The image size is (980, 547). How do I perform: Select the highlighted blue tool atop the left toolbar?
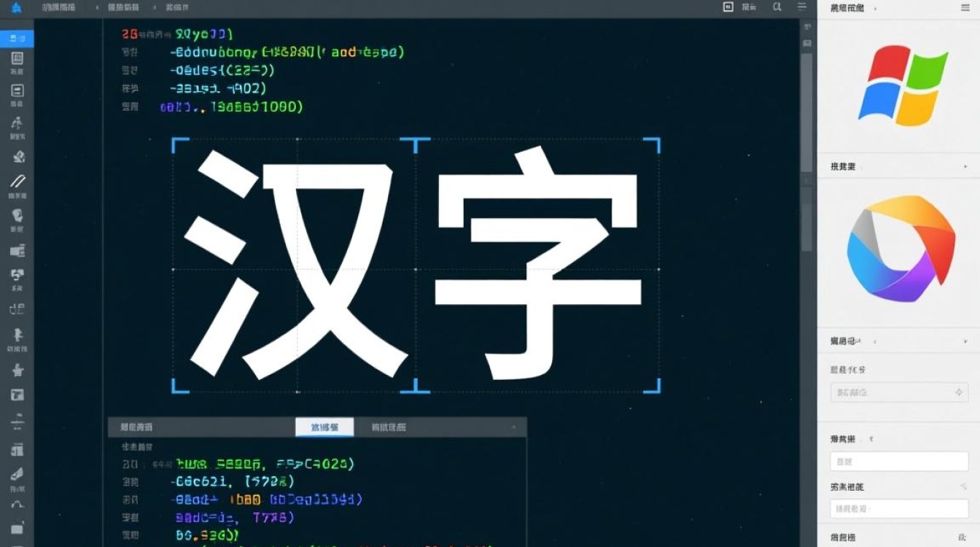tap(18, 39)
